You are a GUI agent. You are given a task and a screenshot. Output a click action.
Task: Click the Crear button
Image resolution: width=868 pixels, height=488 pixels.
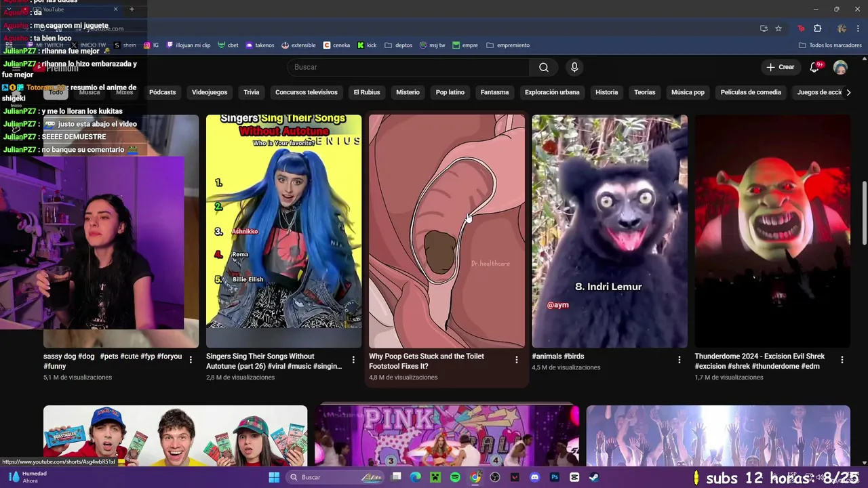coord(781,67)
